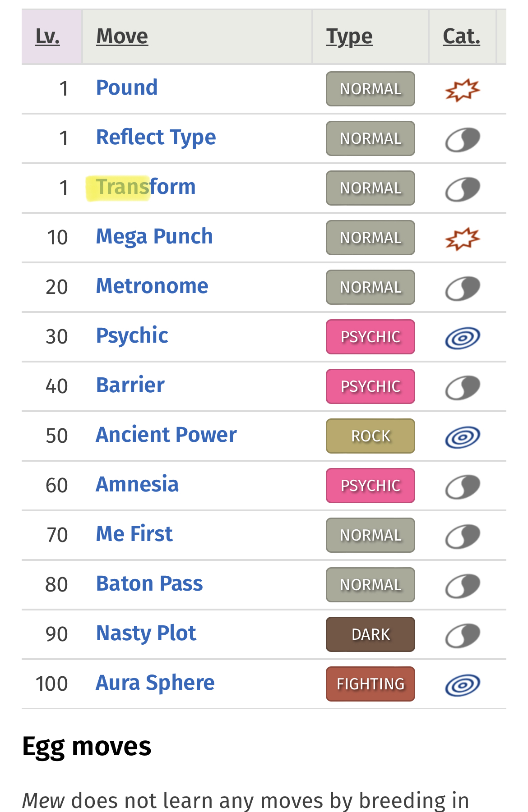Click the special category icon for Psychic
528x812 pixels.
(463, 338)
